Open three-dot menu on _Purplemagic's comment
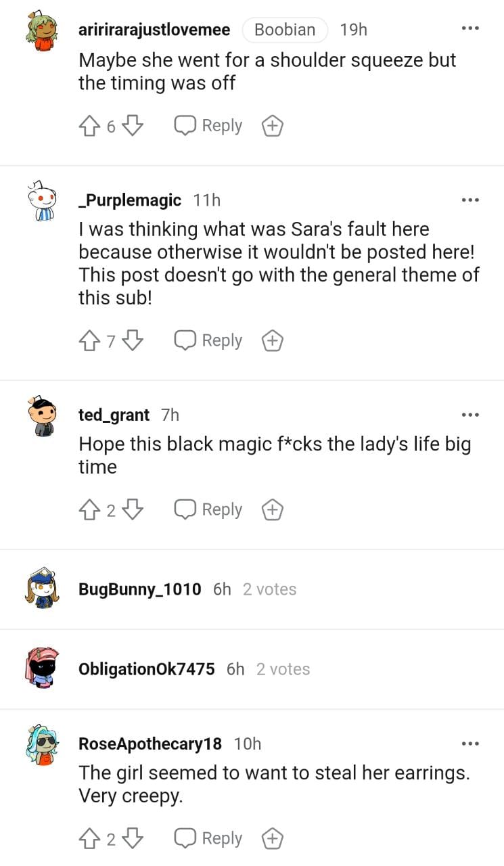The image size is (504, 866). [469, 200]
